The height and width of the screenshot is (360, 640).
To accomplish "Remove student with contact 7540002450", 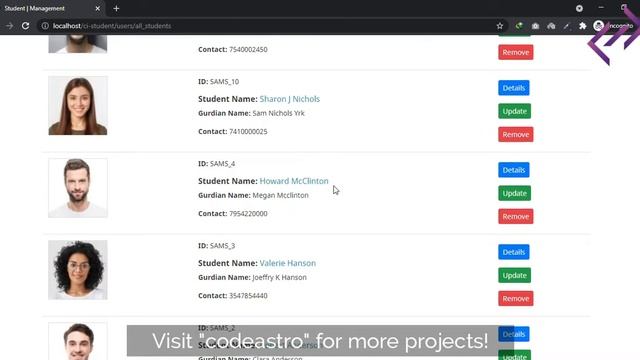I will pyautogui.click(x=516, y=52).
